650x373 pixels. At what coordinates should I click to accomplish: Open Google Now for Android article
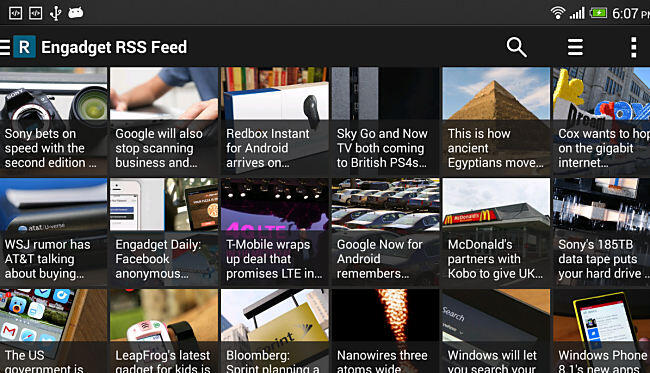(386, 233)
